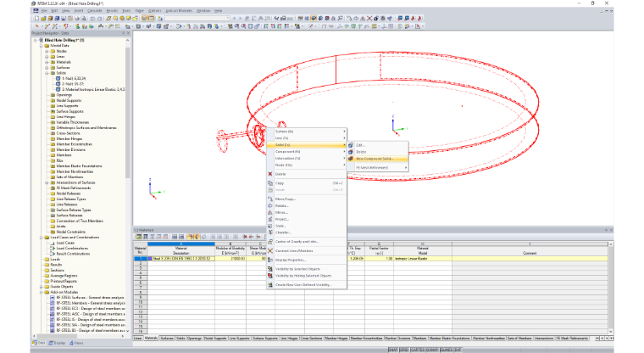Toggle the SNAP status bar button
The height and width of the screenshot is (353, 644).
[x=393, y=350]
